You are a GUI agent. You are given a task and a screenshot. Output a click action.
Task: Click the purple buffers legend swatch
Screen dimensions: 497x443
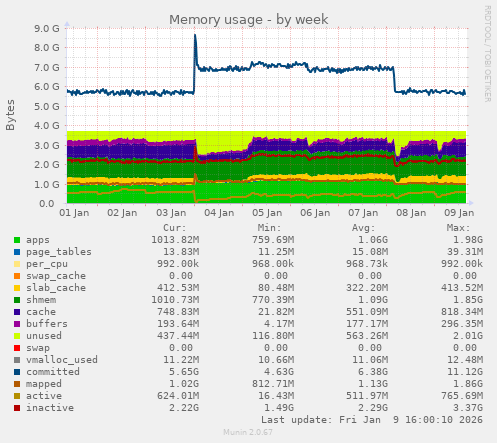click(17, 324)
